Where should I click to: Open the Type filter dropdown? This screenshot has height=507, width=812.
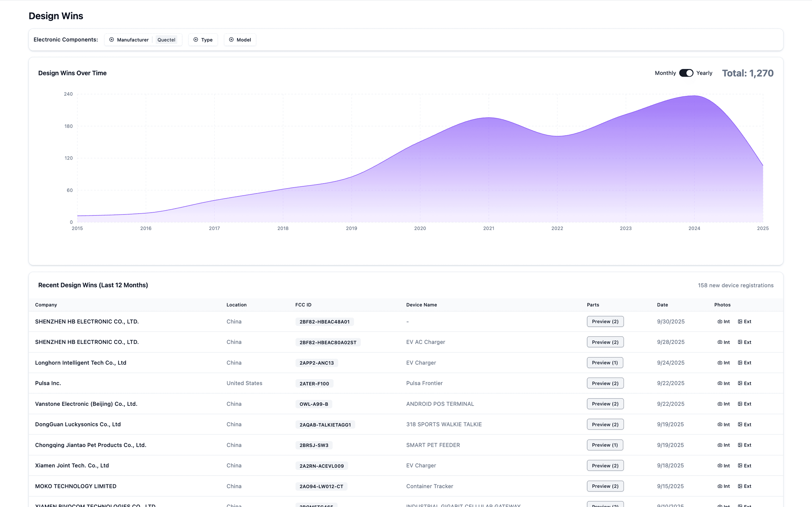[203, 40]
